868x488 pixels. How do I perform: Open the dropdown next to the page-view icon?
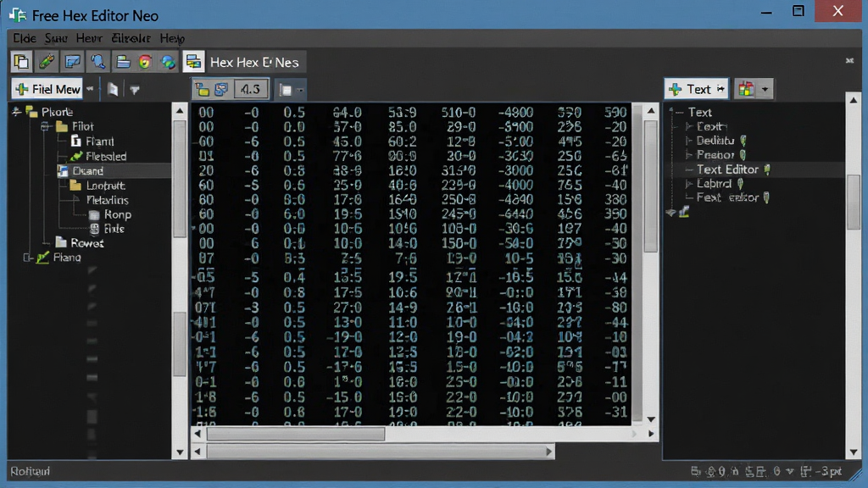[x=300, y=90]
